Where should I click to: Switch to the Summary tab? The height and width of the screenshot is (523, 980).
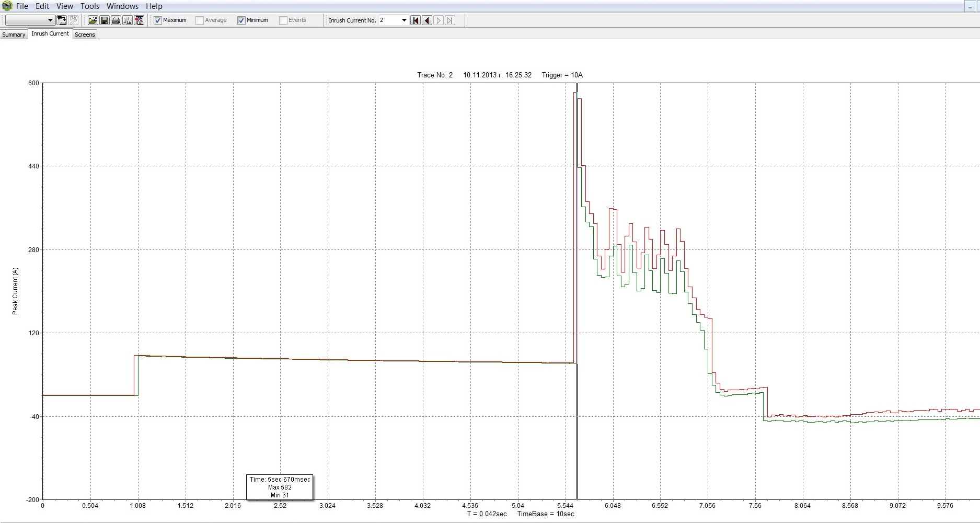14,35
